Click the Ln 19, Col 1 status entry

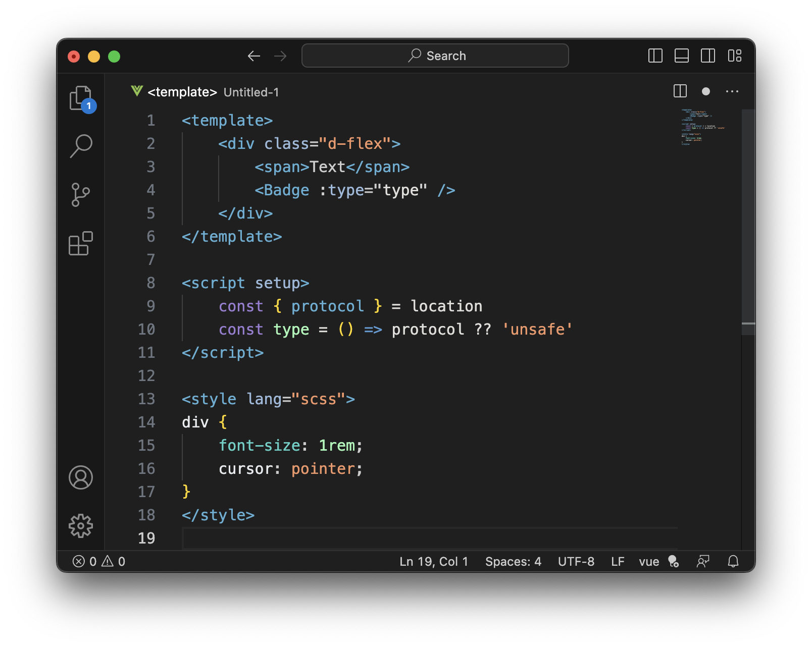point(434,562)
